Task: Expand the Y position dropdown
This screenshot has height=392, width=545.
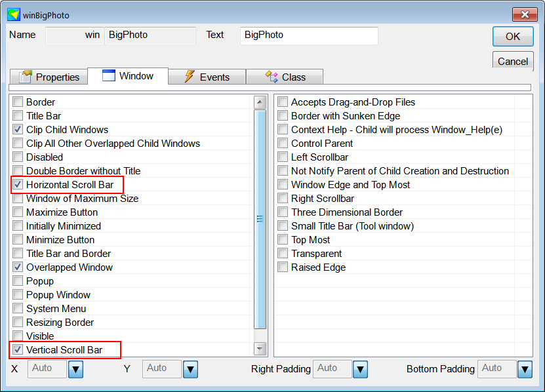Action: [190, 369]
